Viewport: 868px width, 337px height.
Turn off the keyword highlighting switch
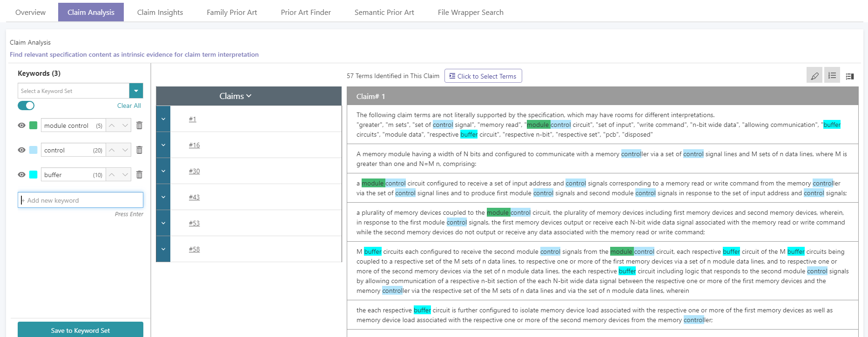pos(26,106)
